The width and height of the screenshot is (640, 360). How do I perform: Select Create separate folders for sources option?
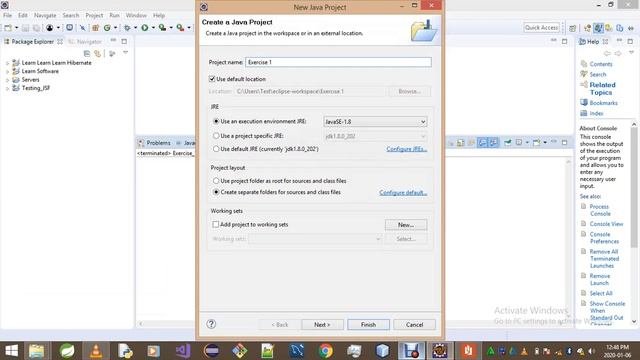pyautogui.click(x=216, y=192)
